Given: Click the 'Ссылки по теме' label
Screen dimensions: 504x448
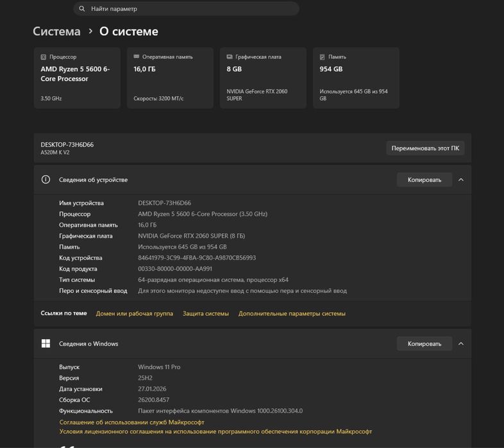Looking at the screenshot, I should [63, 313].
